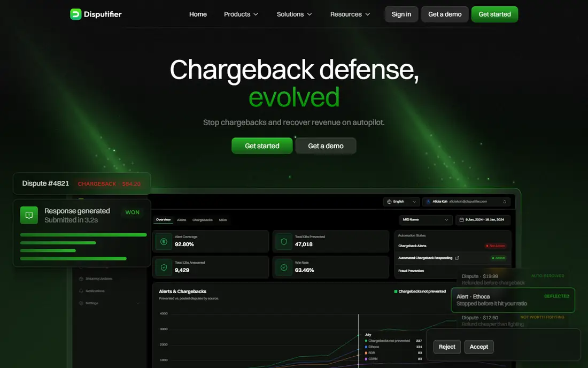Click the Response generated message icon
This screenshot has width=588, height=368.
(x=29, y=216)
